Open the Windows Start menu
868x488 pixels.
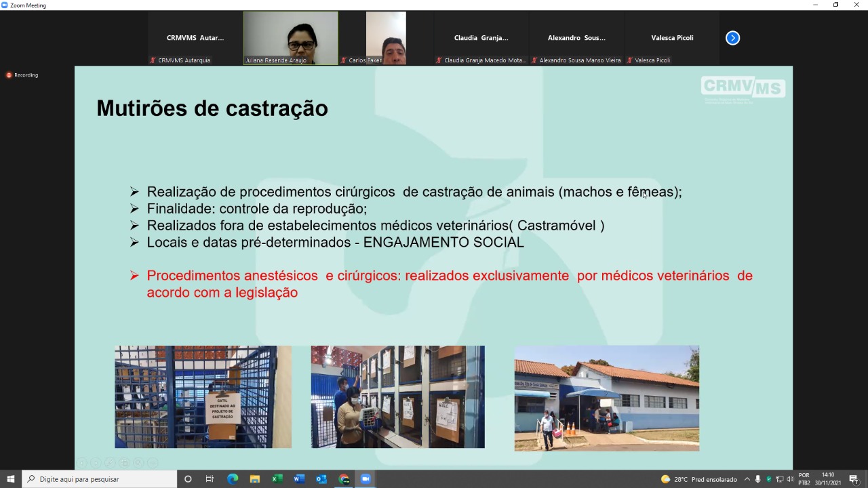coord(11,479)
